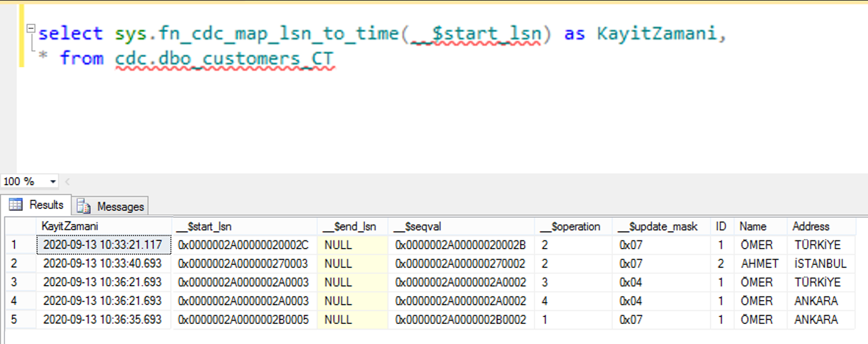Select the __$update_mask column header
The image size is (868, 344).
coord(661,226)
